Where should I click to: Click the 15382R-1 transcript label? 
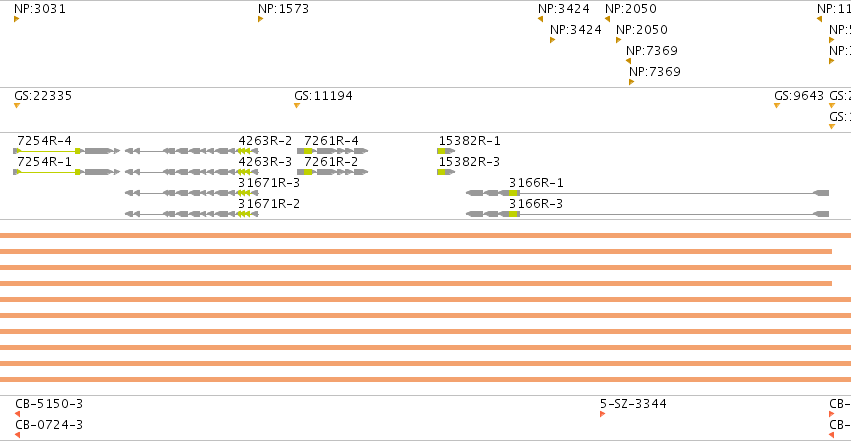(469, 140)
